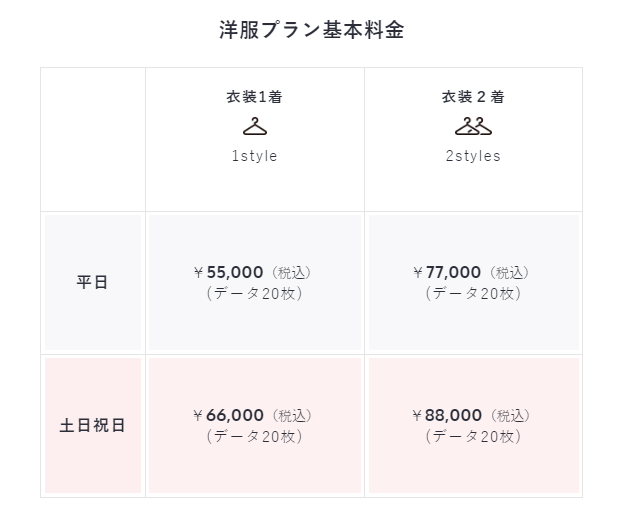This screenshot has height=519, width=630.
Task: Click the ￥66,000 weekend price
Action: (x=228, y=415)
